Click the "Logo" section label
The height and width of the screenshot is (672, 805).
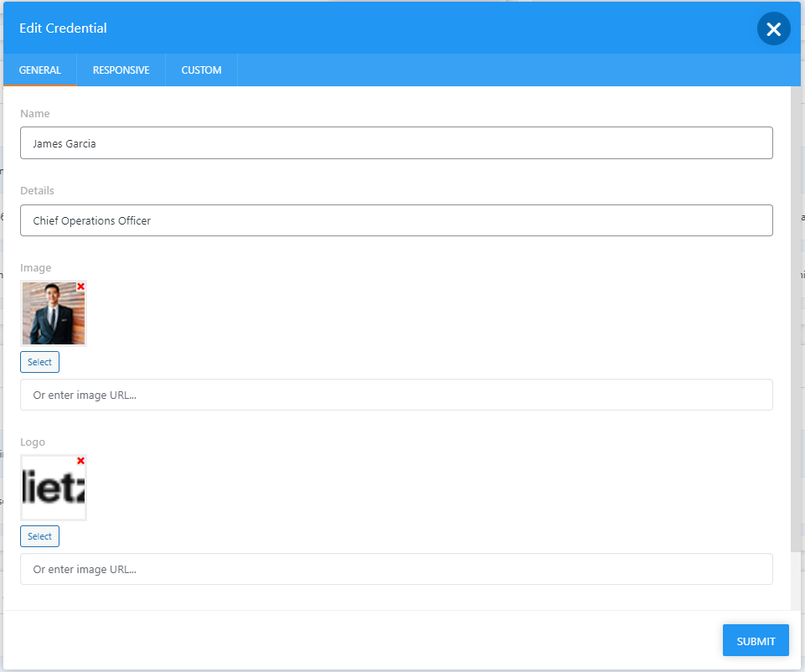click(x=33, y=442)
